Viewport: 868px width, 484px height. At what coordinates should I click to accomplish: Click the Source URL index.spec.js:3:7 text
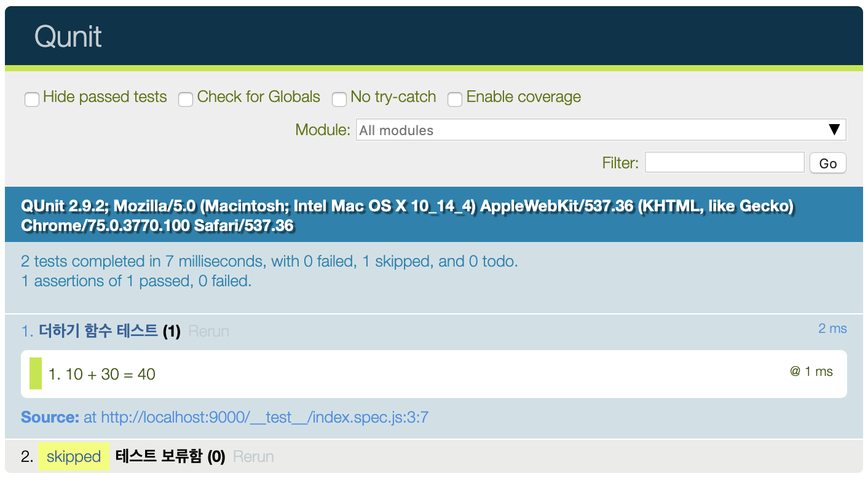click(265, 418)
